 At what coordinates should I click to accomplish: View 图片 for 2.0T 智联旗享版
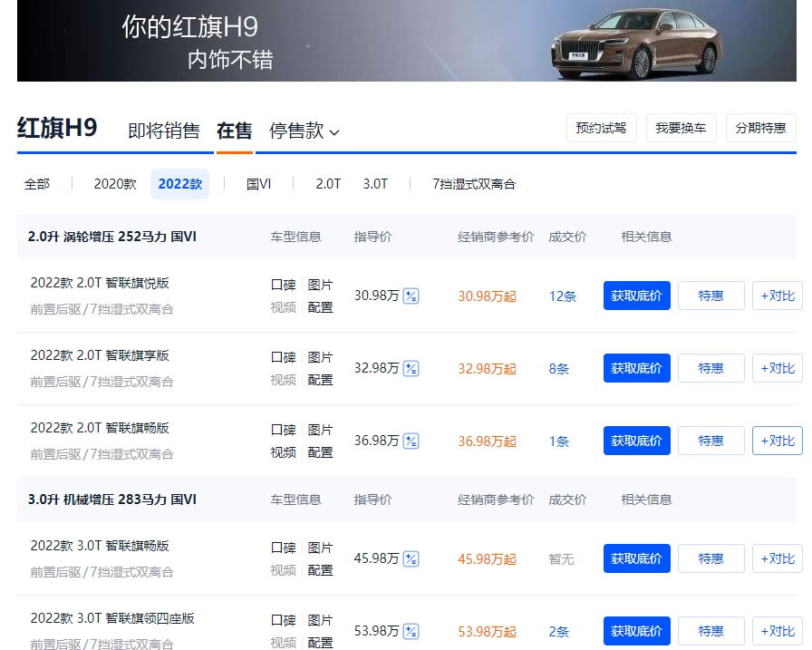pyautogui.click(x=320, y=357)
